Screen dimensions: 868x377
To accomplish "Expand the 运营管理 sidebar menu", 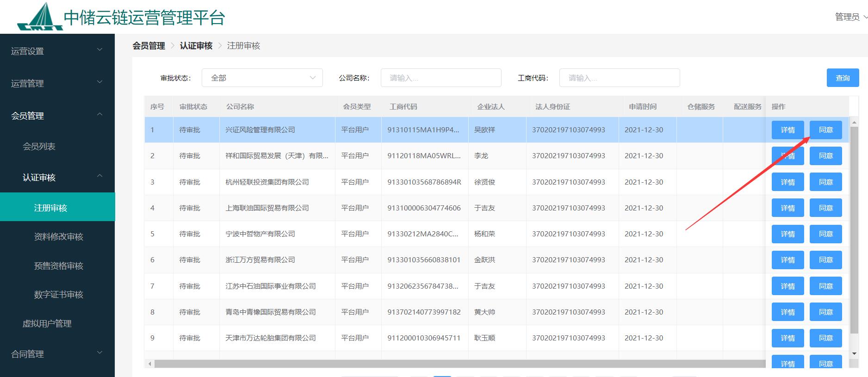I will click(x=57, y=83).
